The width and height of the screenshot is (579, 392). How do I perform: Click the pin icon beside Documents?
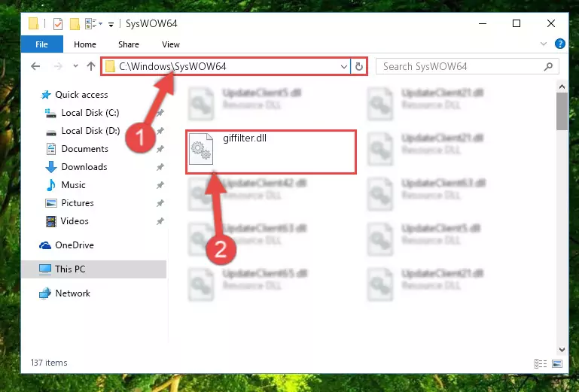[x=160, y=149]
